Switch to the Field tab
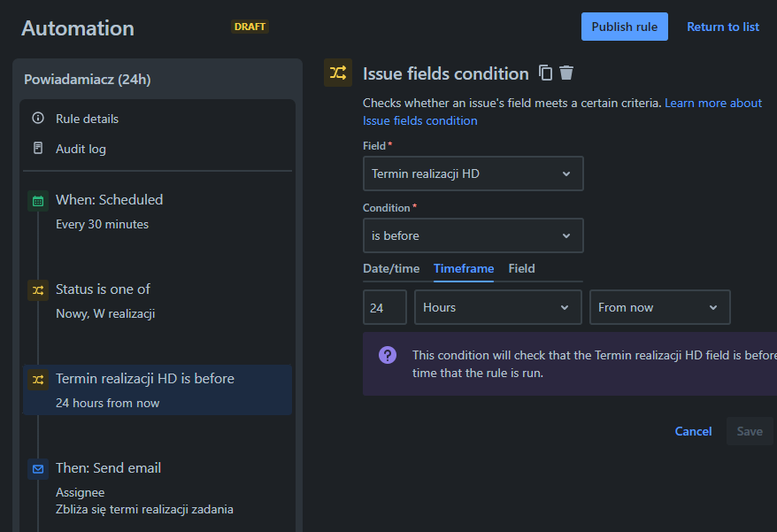Viewport: 777px width, 532px height. coord(521,268)
